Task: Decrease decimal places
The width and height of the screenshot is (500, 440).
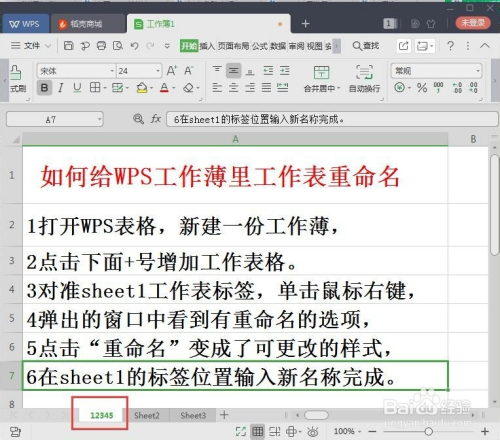Action: 473,88
